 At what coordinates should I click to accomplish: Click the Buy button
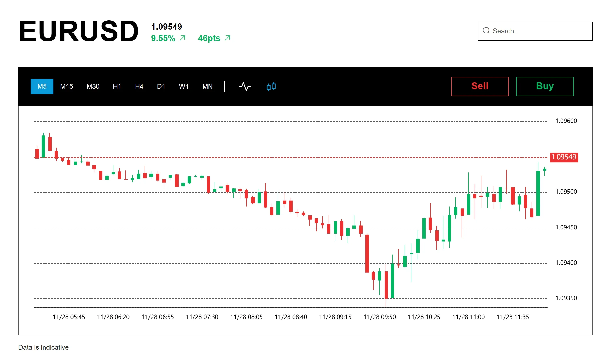[545, 87]
